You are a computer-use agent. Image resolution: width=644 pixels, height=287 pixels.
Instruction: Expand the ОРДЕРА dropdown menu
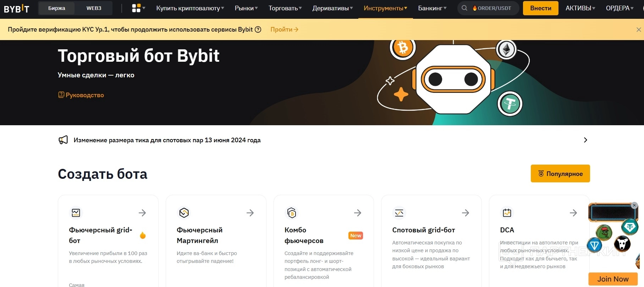(x=620, y=8)
